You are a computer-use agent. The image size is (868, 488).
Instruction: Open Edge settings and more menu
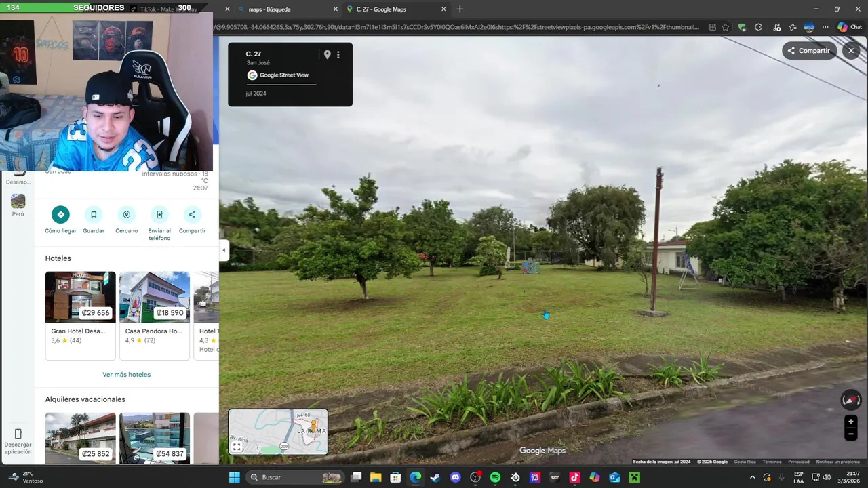click(825, 27)
